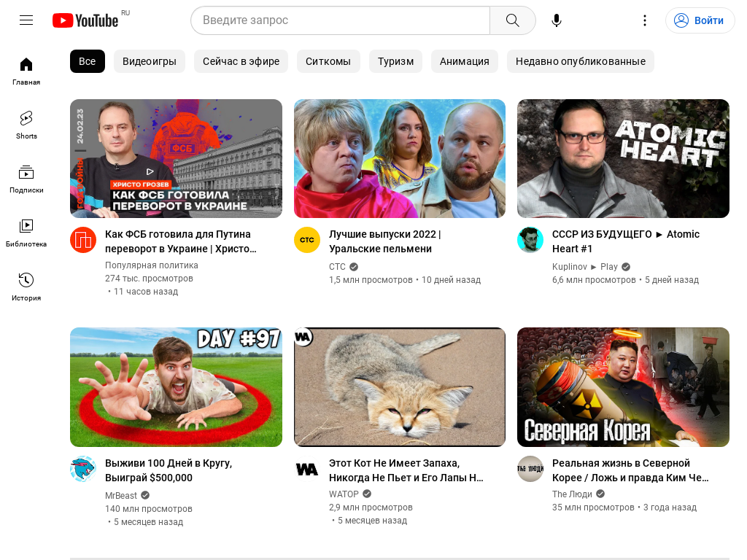Open the Северная Корея video thumbnail
Screen dimensions: 747x560
point(623,387)
